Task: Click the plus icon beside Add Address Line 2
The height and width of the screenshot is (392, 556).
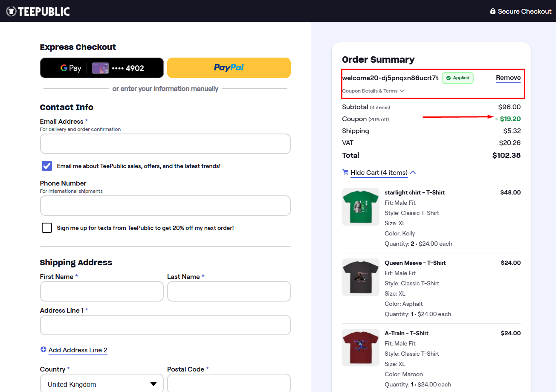Action: click(x=43, y=350)
